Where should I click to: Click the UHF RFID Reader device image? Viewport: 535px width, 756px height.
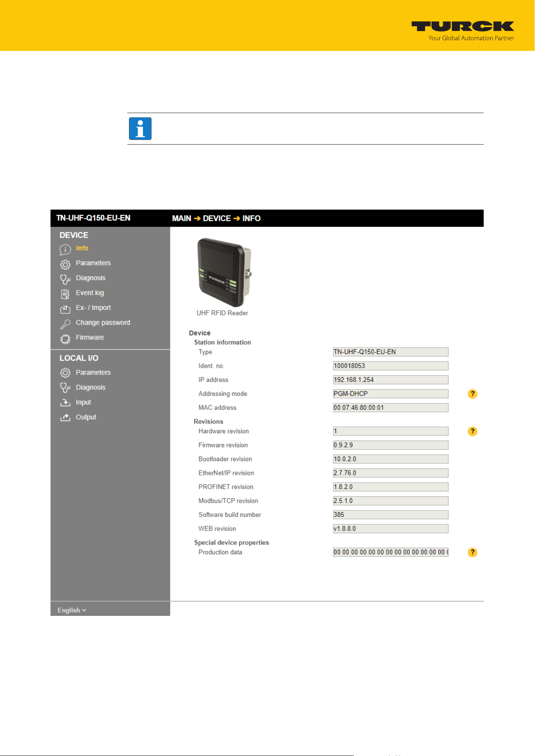click(224, 273)
